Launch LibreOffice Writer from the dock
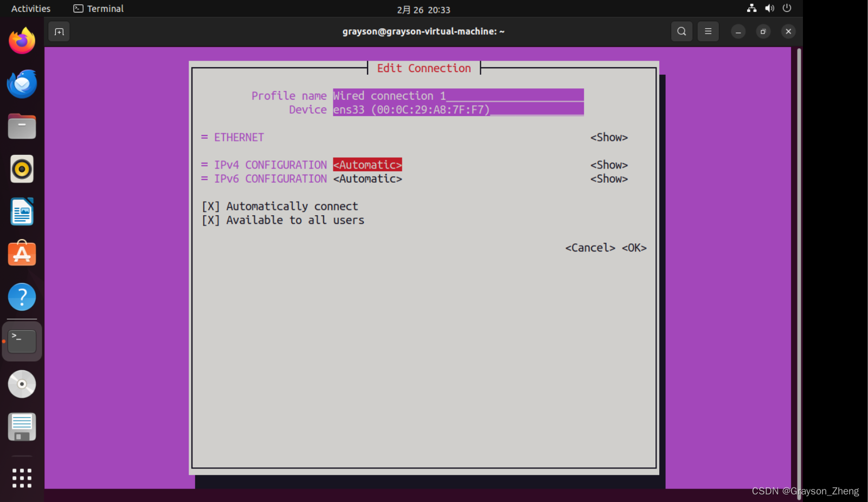 pos(22,211)
